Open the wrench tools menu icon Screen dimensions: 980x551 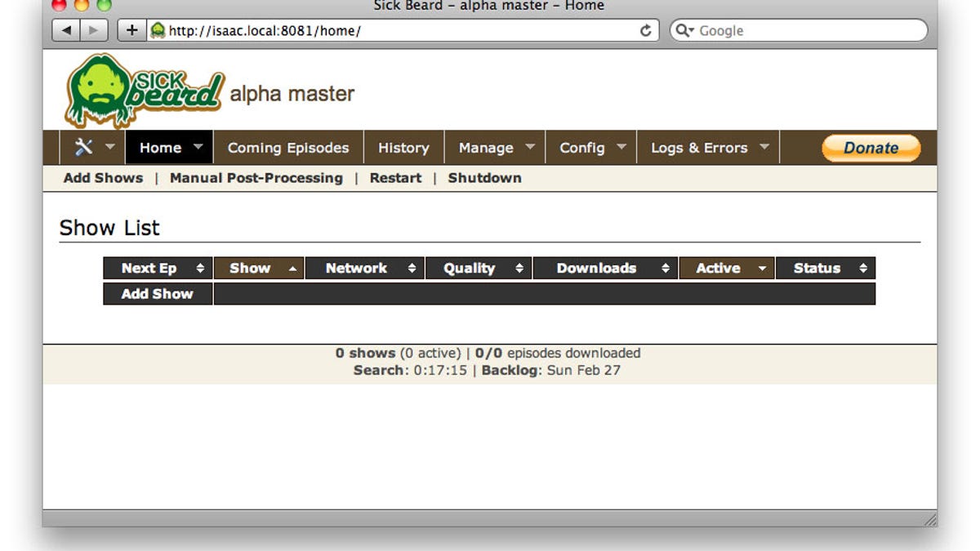(83, 147)
